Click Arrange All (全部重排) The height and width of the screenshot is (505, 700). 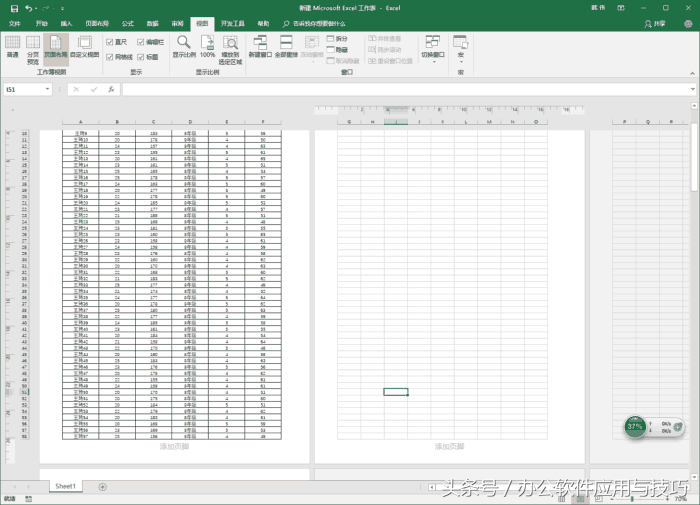click(286, 47)
